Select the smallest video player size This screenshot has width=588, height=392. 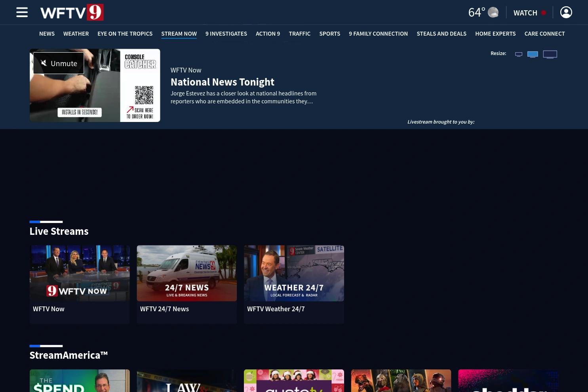click(519, 54)
